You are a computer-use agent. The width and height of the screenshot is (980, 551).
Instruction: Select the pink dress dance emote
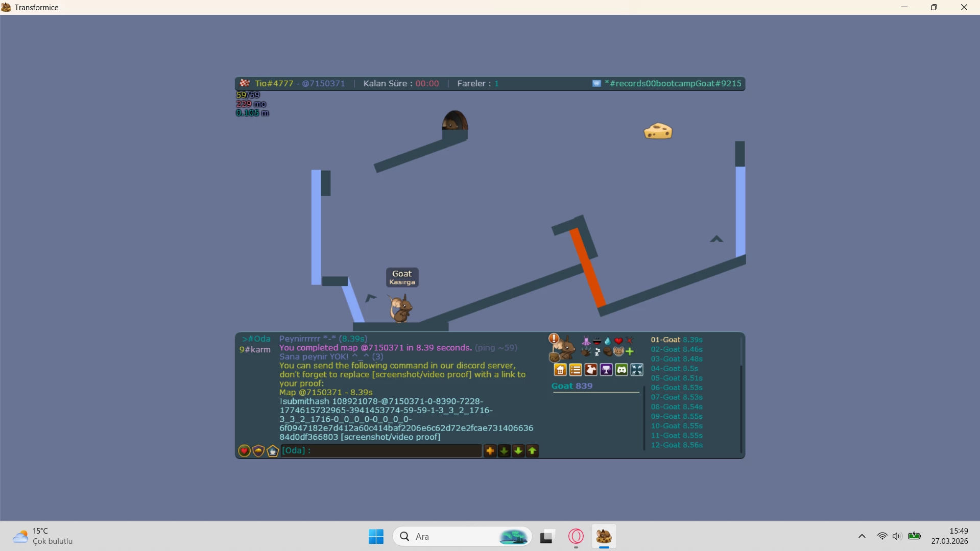[x=586, y=341]
